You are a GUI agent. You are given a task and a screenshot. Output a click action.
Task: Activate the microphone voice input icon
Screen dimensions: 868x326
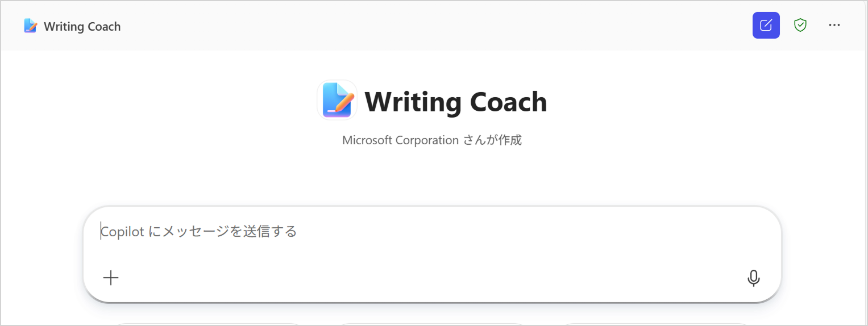pyautogui.click(x=753, y=278)
